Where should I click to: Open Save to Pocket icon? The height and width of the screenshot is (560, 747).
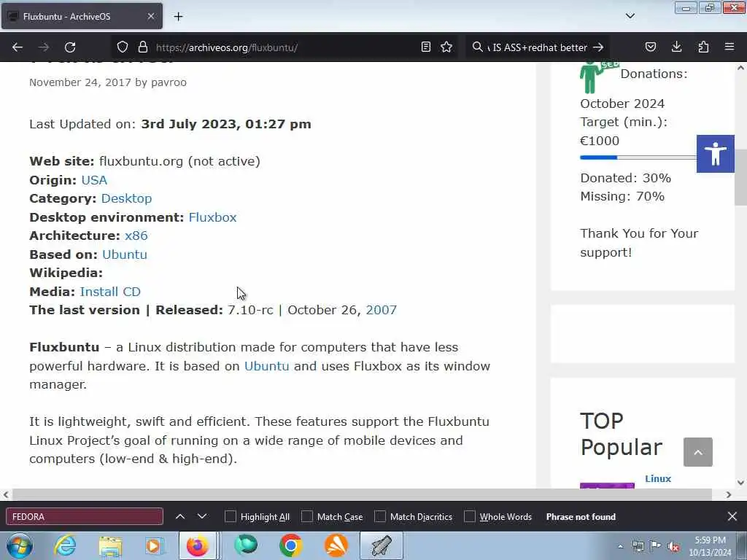[x=650, y=47]
